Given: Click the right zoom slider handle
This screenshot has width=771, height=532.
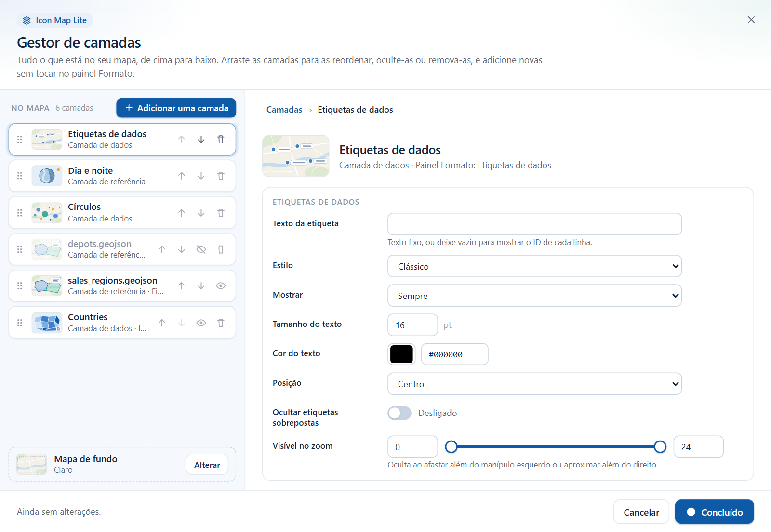Looking at the screenshot, I should tap(660, 447).
